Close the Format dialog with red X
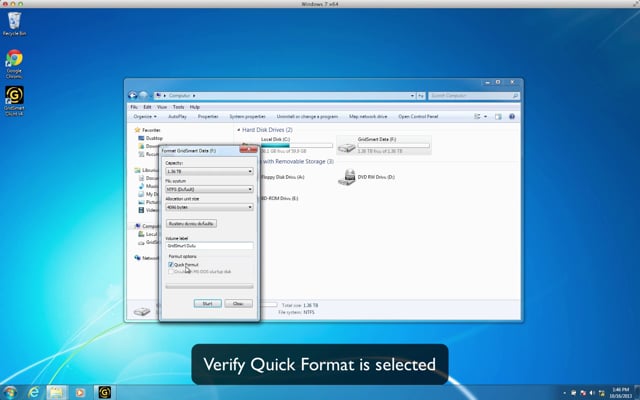The image size is (640, 400). (x=249, y=149)
